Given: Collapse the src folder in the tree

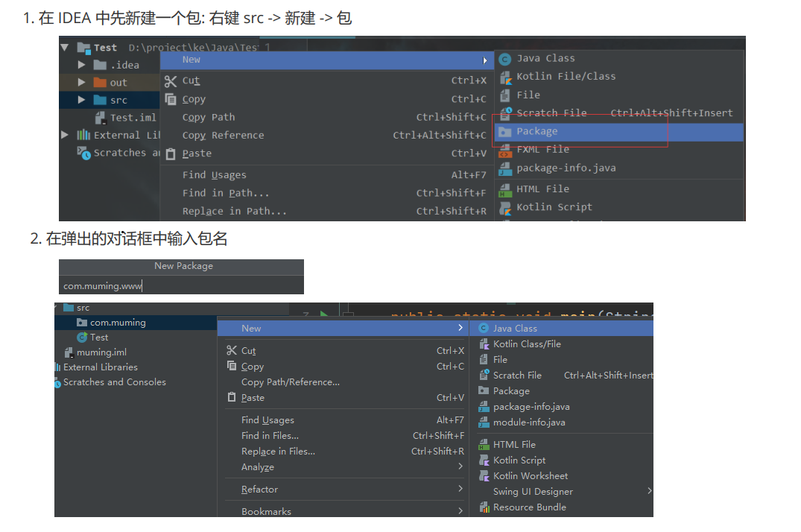Looking at the screenshot, I should [57, 307].
